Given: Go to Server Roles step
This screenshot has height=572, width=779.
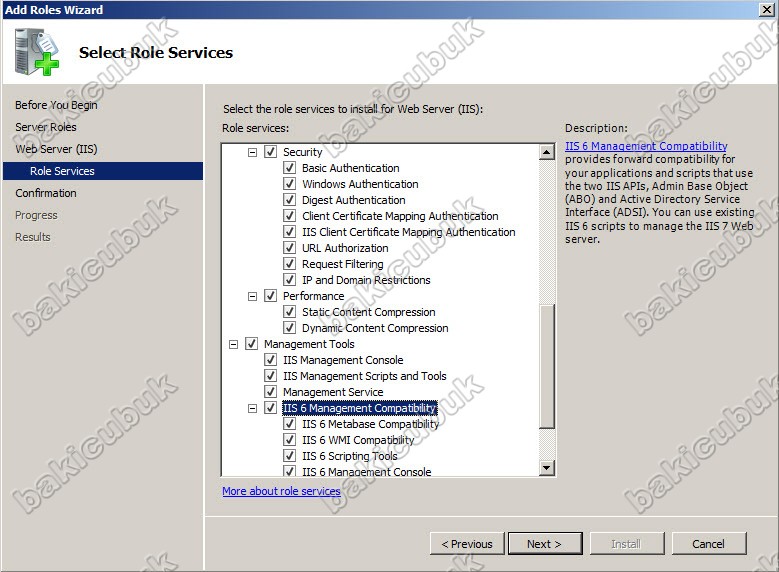Looking at the screenshot, I should tap(46, 127).
